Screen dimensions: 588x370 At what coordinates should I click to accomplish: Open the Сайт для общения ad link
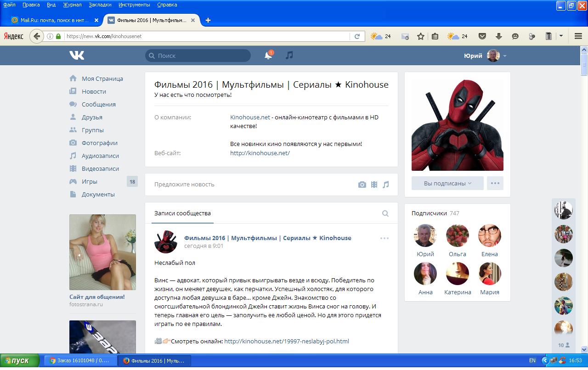97,297
